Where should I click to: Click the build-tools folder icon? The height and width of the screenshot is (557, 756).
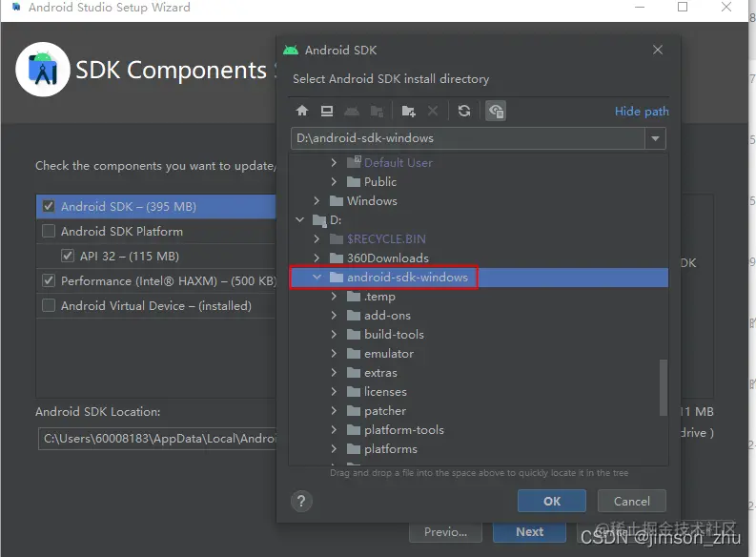[x=354, y=335]
